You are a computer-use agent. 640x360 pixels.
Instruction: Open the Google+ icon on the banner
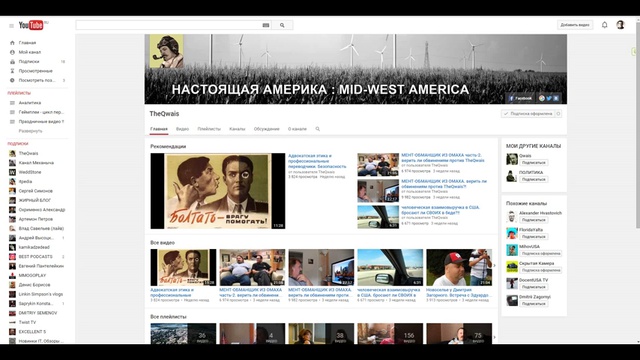[542, 98]
